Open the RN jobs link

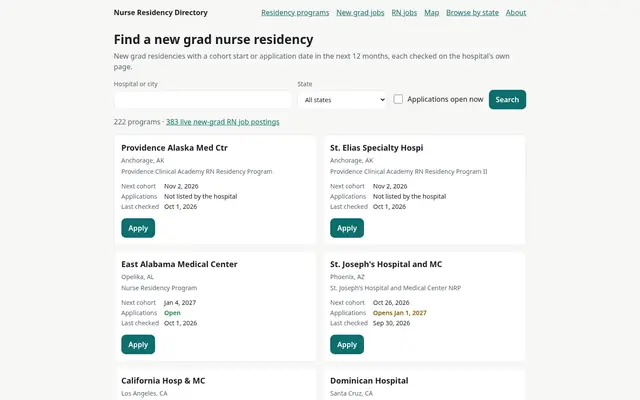404,13
